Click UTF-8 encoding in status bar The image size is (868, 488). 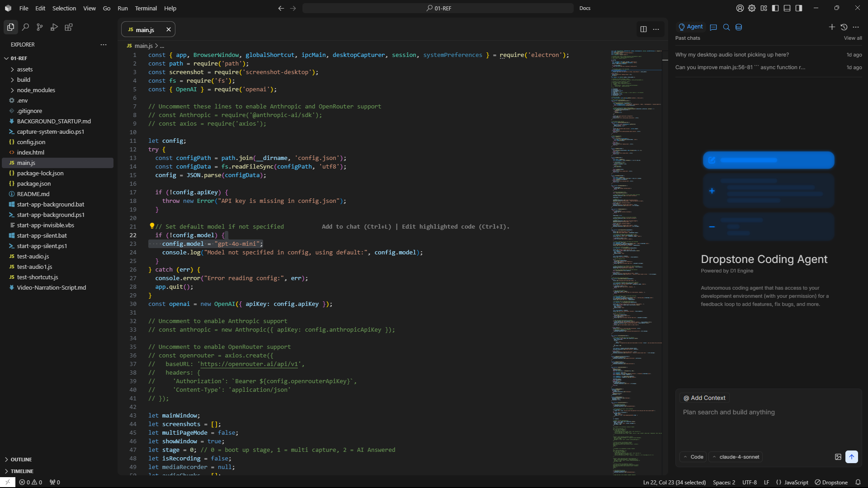pyautogui.click(x=749, y=482)
